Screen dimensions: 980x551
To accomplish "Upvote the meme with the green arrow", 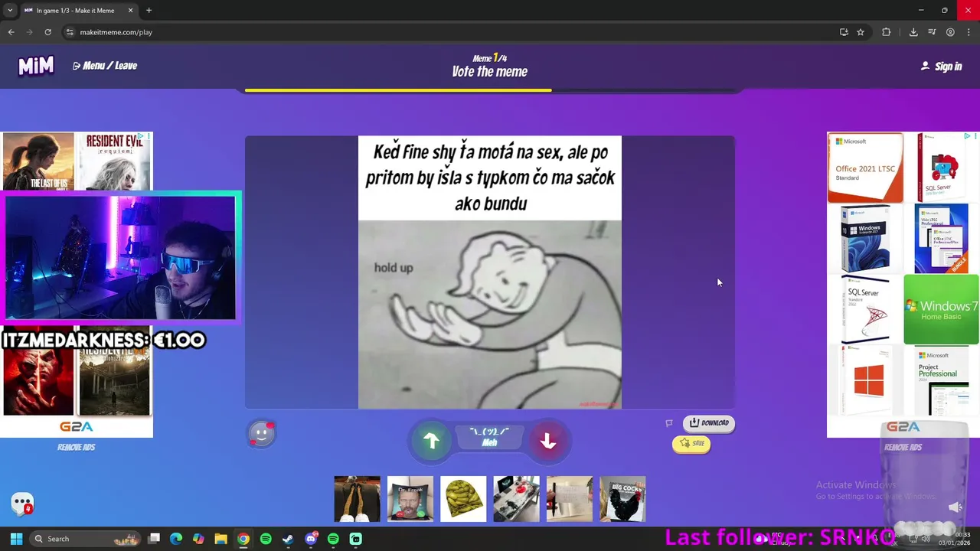I will coord(431,440).
